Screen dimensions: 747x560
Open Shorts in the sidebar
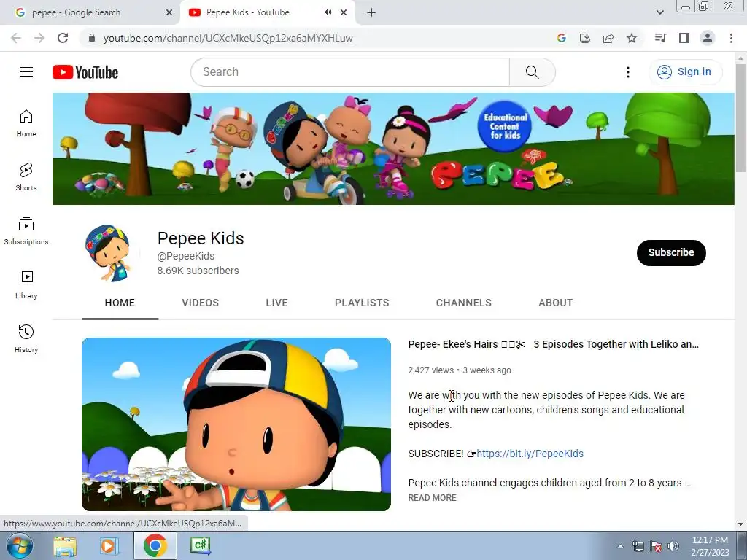click(x=26, y=177)
